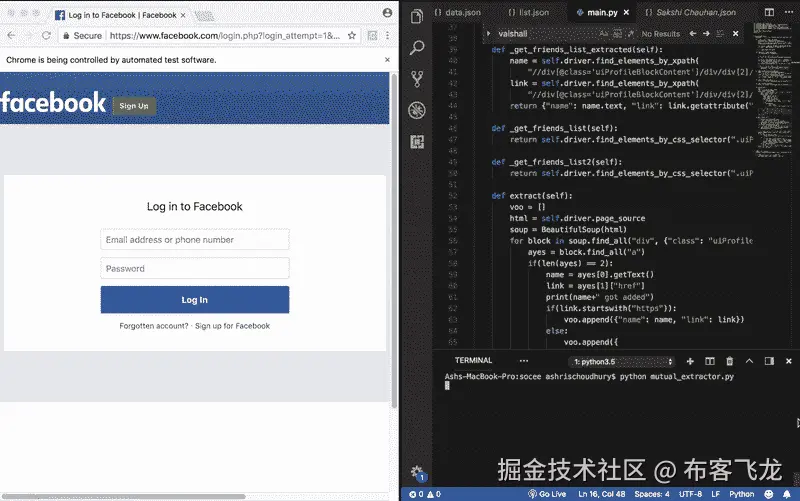800x501 pixels.
Task: Click the Chrome vertical scrollbar
Action: 394,240
